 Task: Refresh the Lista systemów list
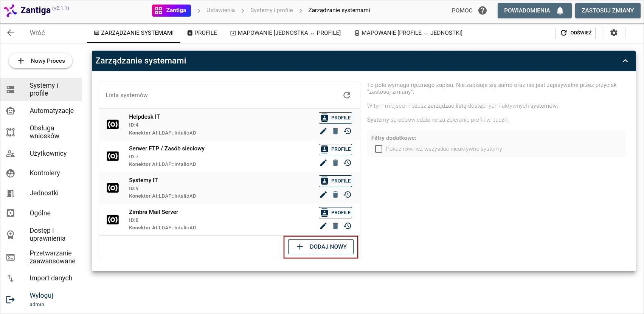(x=347, y=95)
